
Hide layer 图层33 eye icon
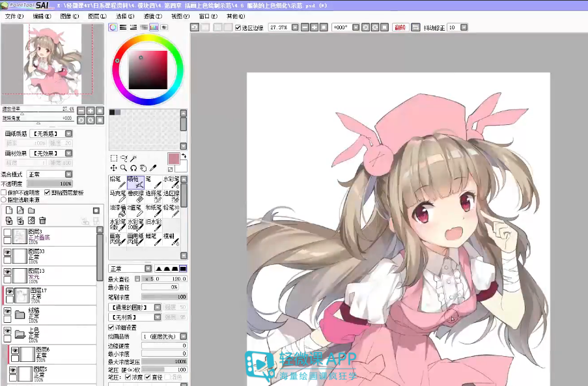pyautogui.click(x=7, y=252)
